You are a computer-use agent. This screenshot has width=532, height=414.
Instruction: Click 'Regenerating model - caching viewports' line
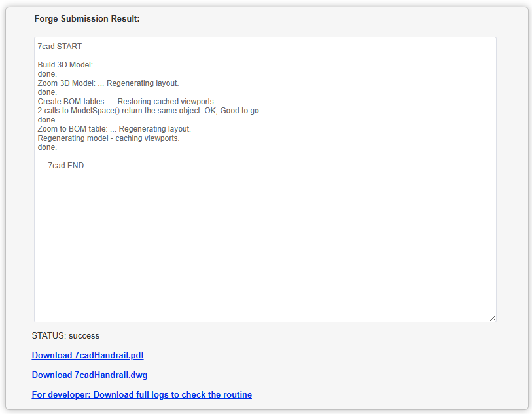pyautogui.click(x=108, y=138)
